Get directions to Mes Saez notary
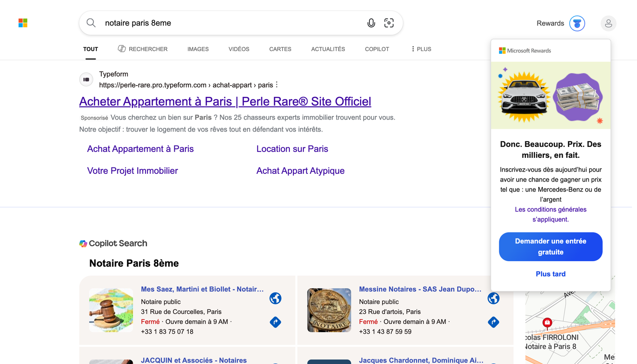Screen dimensions: 637x364 tap(275, 322)
